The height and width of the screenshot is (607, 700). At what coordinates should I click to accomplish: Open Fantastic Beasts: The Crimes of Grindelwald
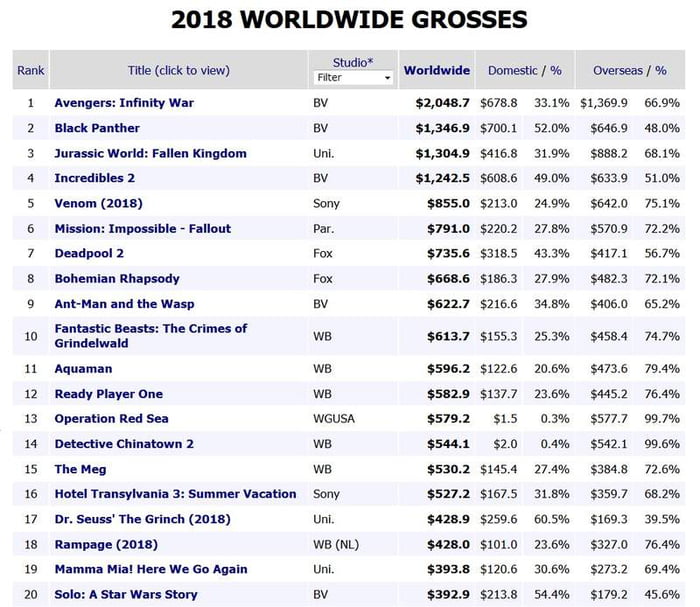point(150,336)
